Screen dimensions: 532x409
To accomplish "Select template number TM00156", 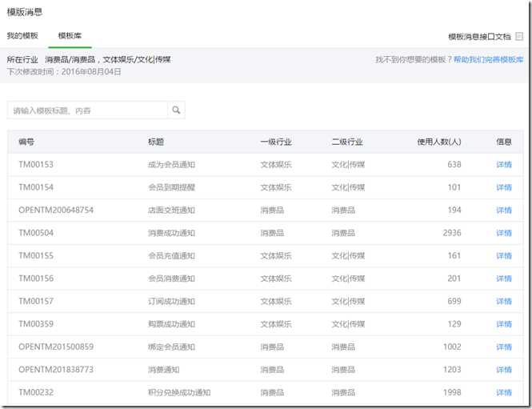I will click(x=36, y=279).
